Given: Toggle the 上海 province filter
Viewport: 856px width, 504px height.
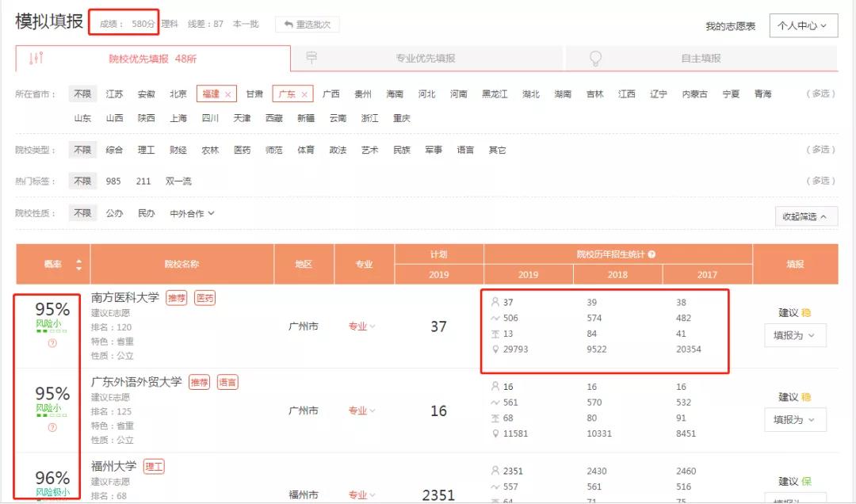Looking at the screenshot, I should [x=178, y=118].
